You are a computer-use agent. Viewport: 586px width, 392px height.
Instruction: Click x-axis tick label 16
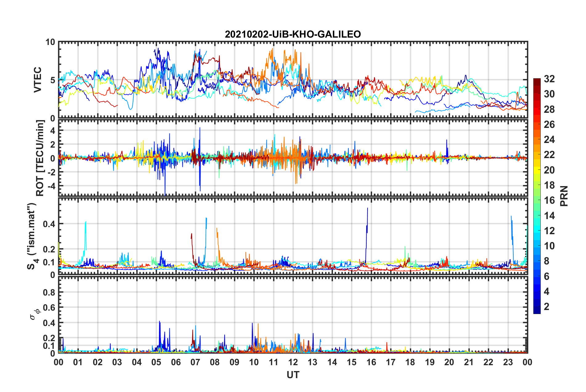click(x=371, y=362)
